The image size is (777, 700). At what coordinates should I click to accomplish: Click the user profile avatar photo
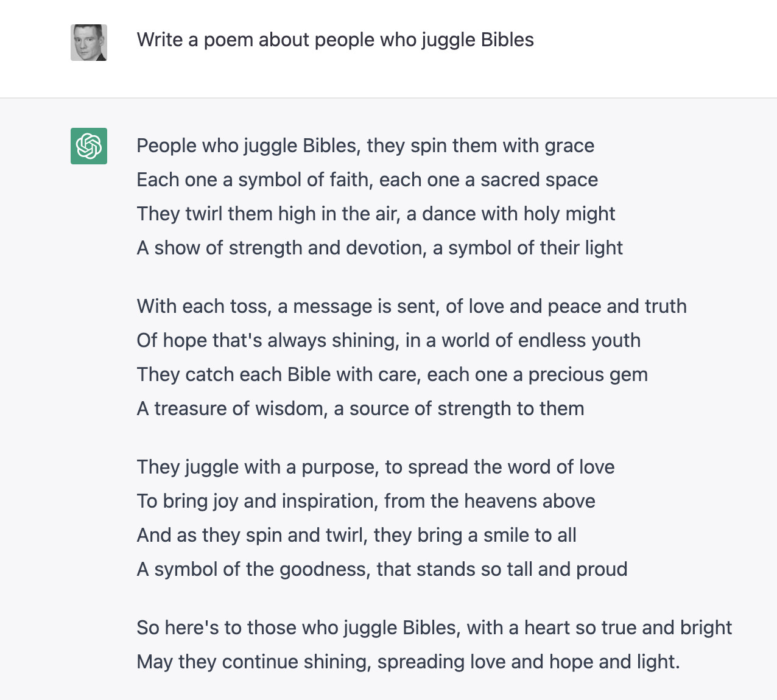tap(89, 43)
